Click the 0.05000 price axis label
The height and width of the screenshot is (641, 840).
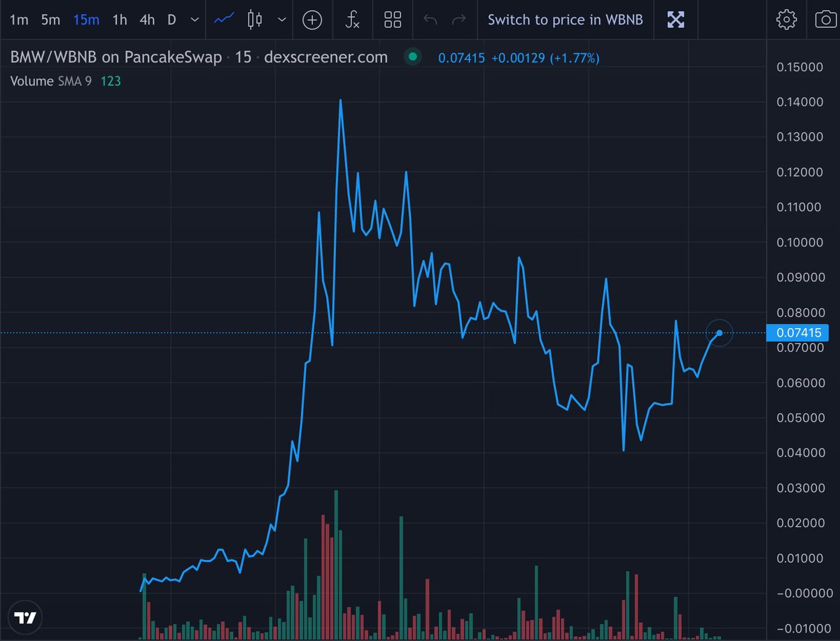(800, 418)
